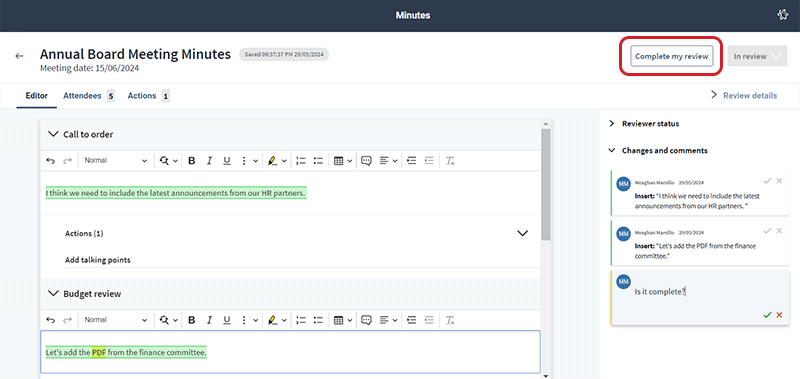Confirm the 'Is it complete?' comment with green check
Image resolution: width=800 pixels, height=379 pixels.
767,315
